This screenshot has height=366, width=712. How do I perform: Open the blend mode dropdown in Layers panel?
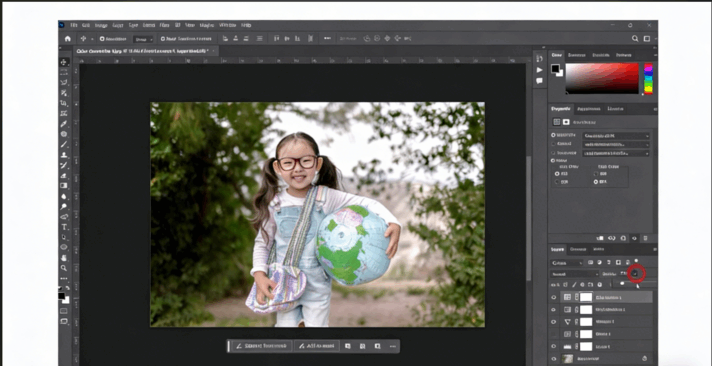[574, 274]
